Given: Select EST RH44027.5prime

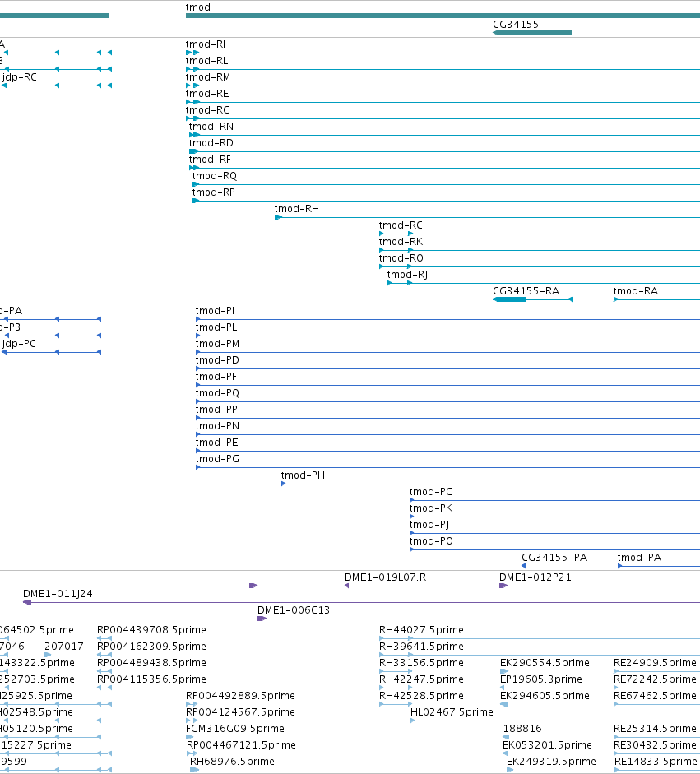Looking at the screenshot, I should pyautogui.click(x=421, y=630).
